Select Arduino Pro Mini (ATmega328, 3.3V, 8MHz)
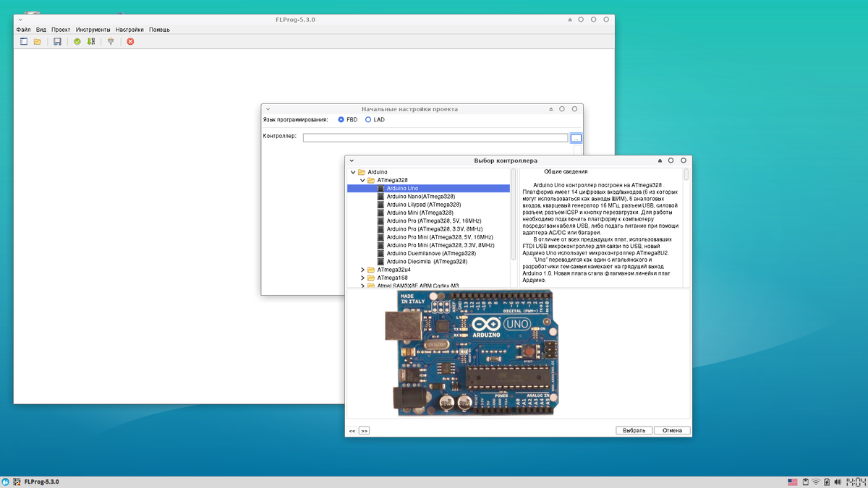 pyautogui.click(x=441, y=245)
